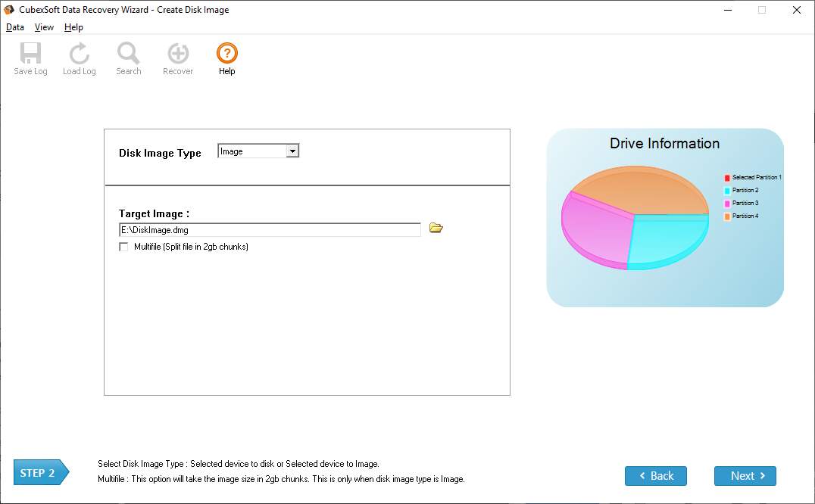Image resolution: width=815 pixels, height=504 pixels.
Task: Open the View menu
Action: pyautogui.click(x=44, y=27)
